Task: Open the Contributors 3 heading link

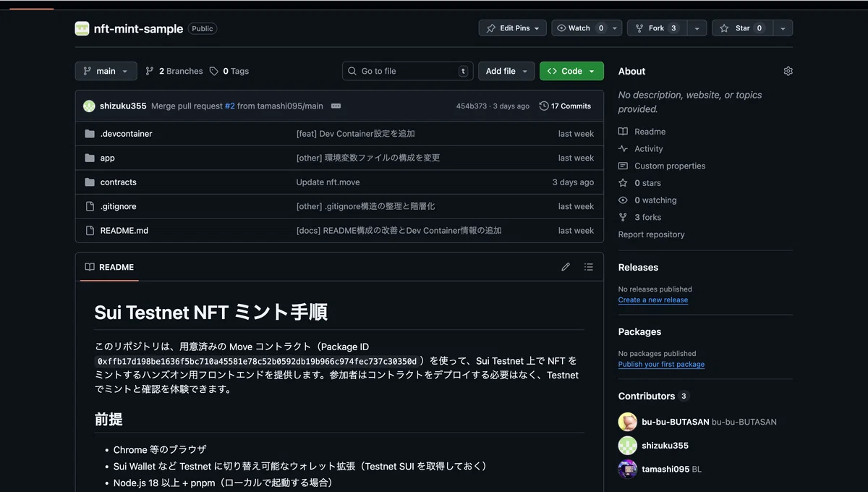Action: pyautogui.click(x=654, y=396)
